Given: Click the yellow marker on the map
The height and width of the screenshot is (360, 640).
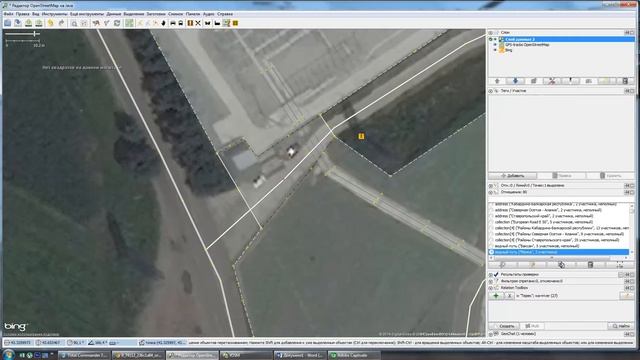Looking at the screenshot, I should (x=361, y=136).
